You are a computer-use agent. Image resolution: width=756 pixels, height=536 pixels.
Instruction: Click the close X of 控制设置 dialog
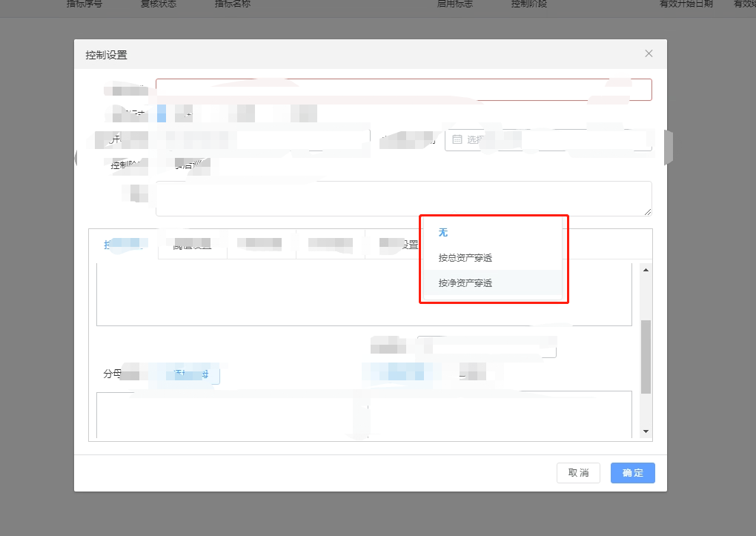649,53
